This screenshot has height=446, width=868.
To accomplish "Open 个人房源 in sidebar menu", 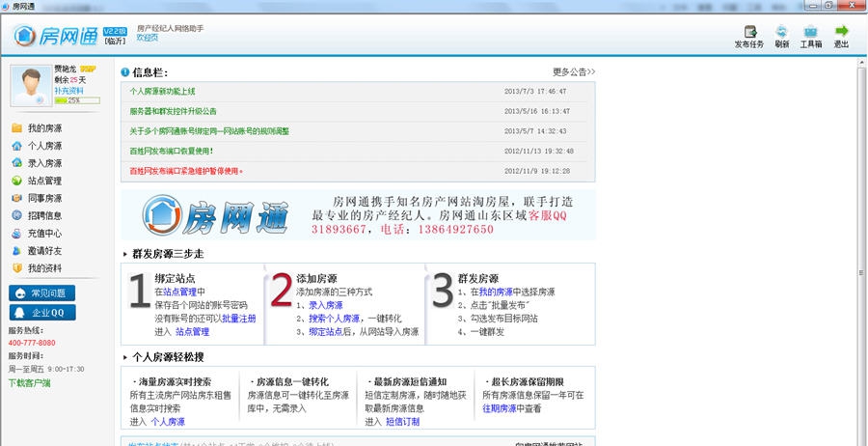I will 44,146.
